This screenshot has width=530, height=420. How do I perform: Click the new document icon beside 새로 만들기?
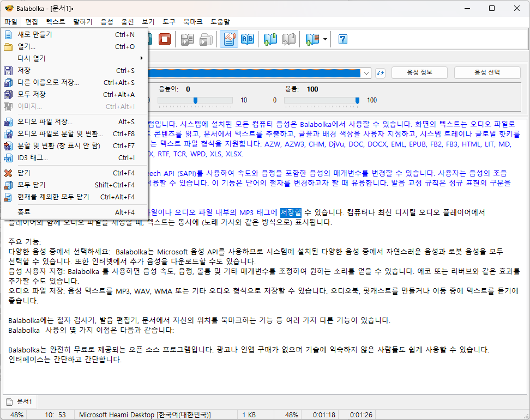pos(8,34)
